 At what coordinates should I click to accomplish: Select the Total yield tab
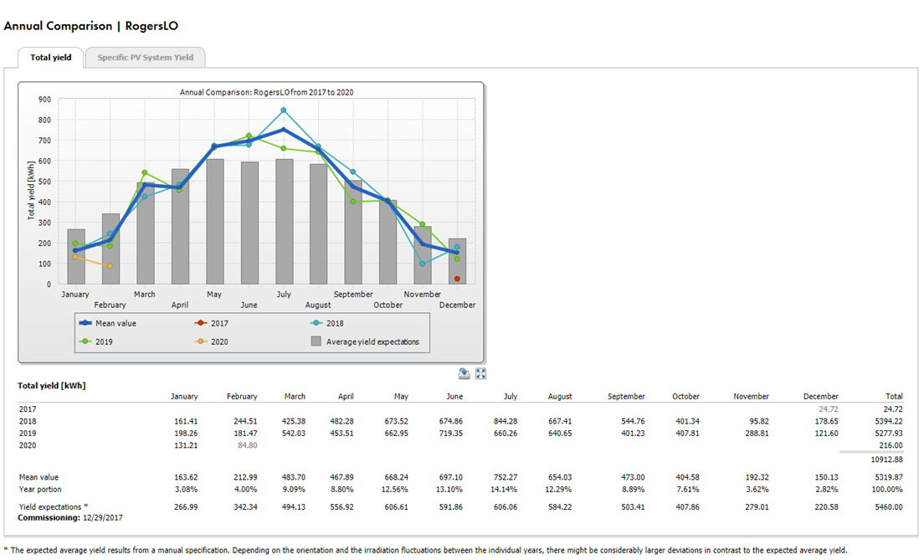pyautogui.click(x=51, y=58)
